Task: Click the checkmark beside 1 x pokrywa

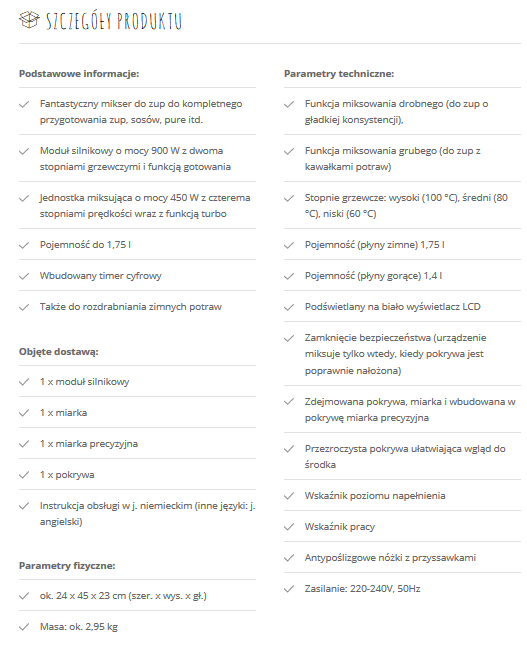Action: [24, 475]
